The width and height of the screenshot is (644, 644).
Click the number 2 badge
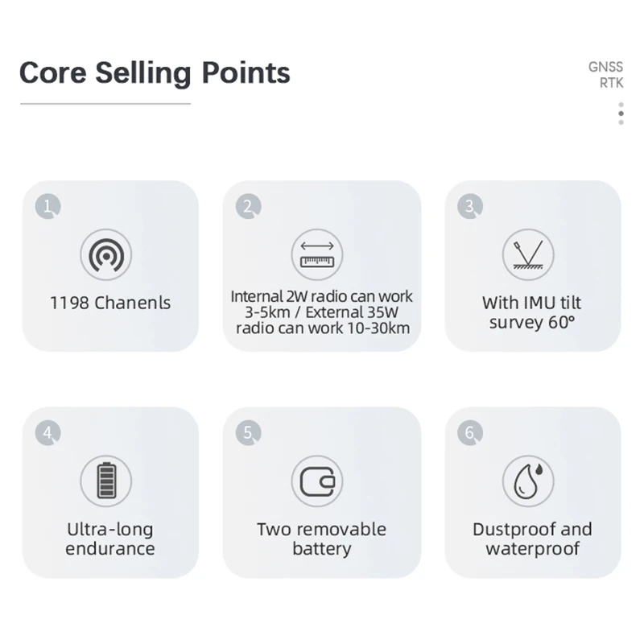[x=248, y=206]
